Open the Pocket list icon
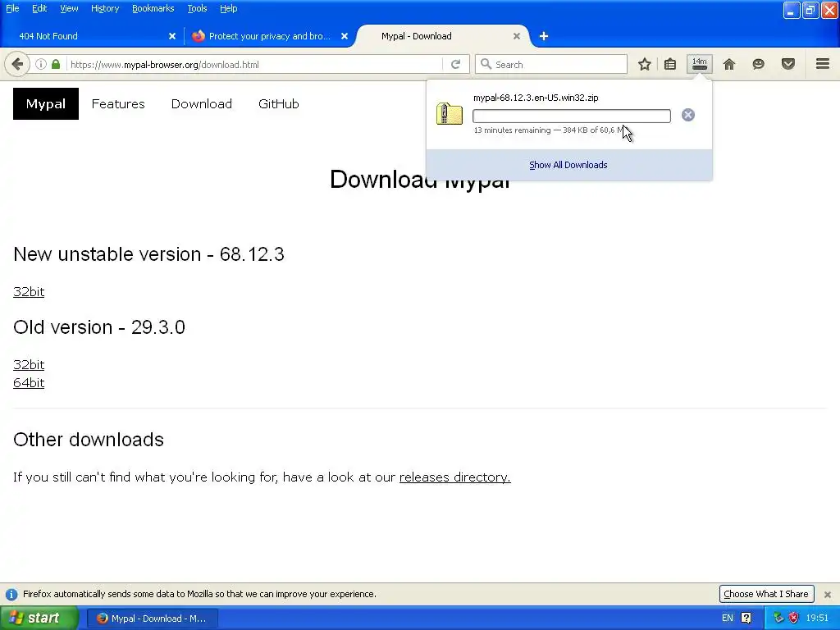Viewport: 840px width, 630px height. [788, 64]
